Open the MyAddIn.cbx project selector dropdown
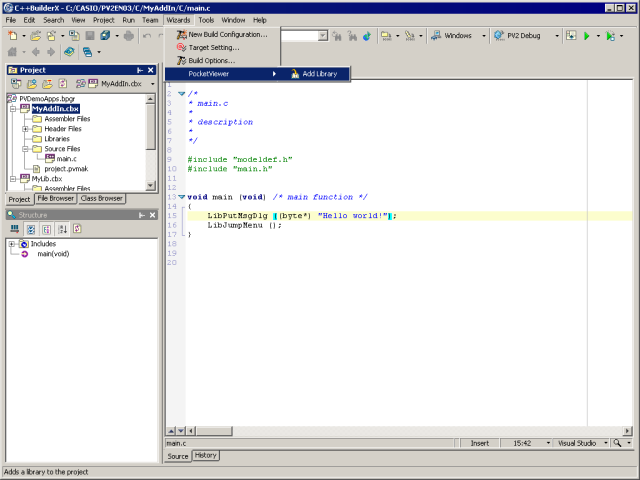 tap(153, 84)
